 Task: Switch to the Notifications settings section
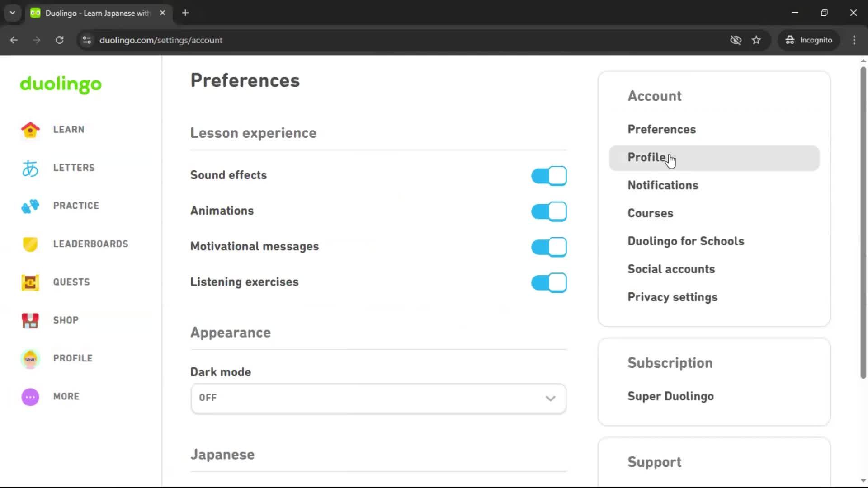click(662, 185)
